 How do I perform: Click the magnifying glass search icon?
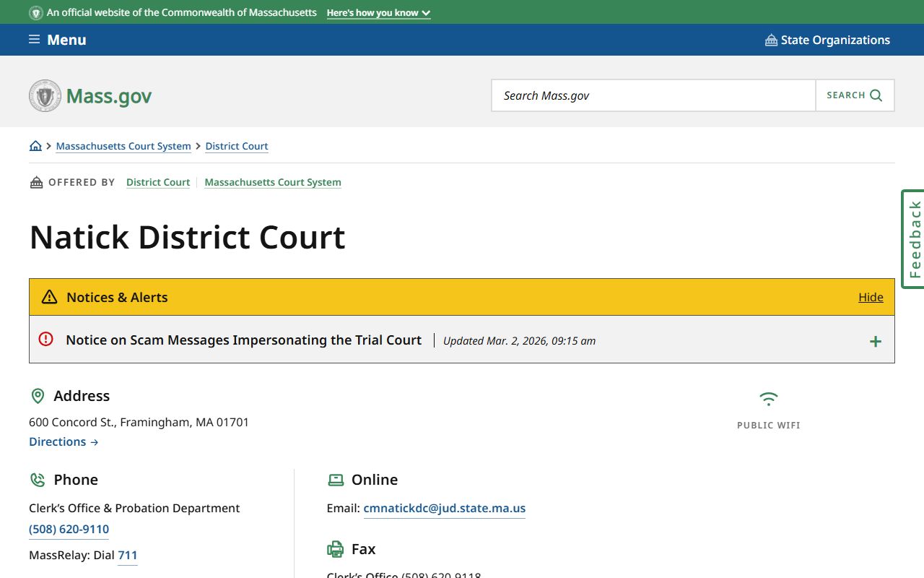click(x=876, y=95)
